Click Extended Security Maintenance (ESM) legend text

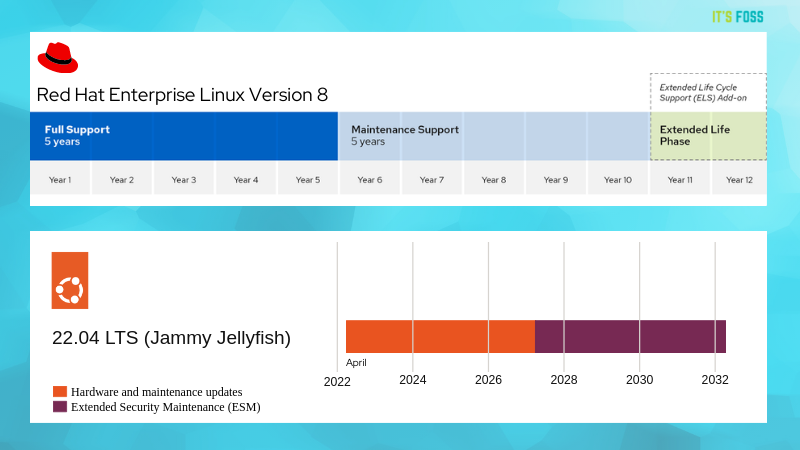pos(166,407)
